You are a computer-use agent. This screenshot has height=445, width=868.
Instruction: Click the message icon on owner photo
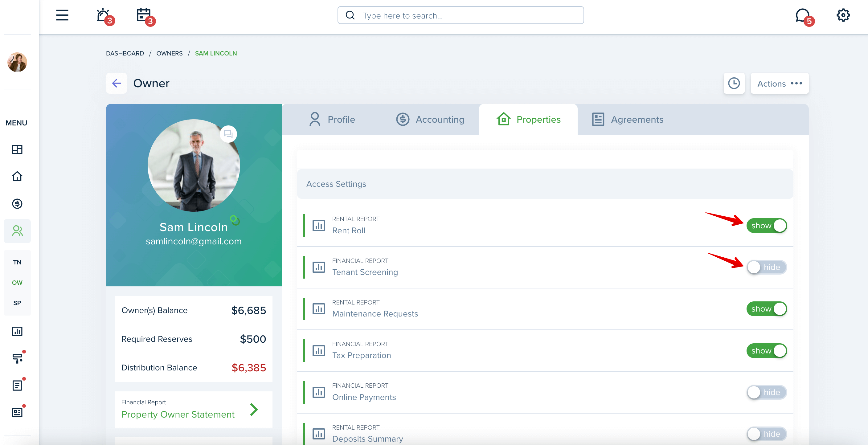coord(228,134)
